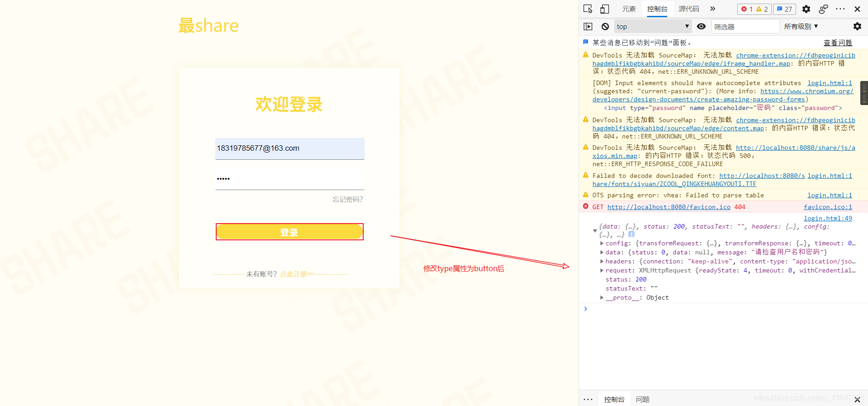
Task: Expand the headers property row
Action: coord(602,261)
